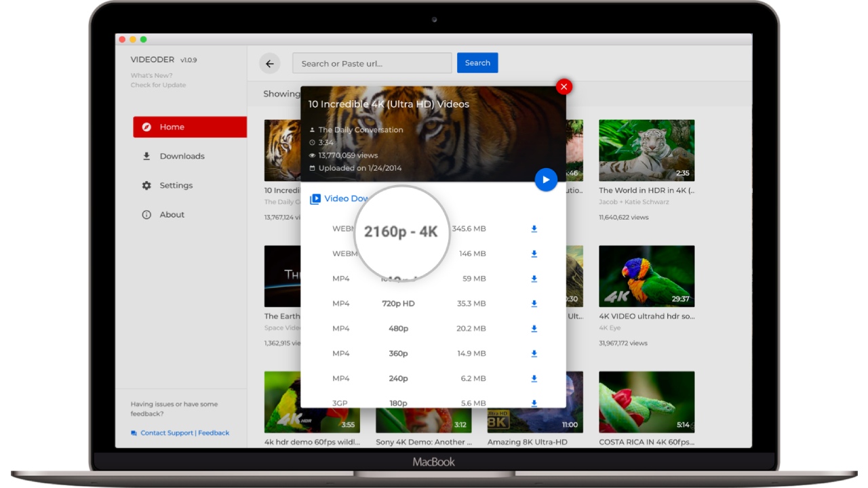The width and height of the screenshot is (868, 488).
Task: Open The Earth video thumbnail
Action: coord(282,276)
